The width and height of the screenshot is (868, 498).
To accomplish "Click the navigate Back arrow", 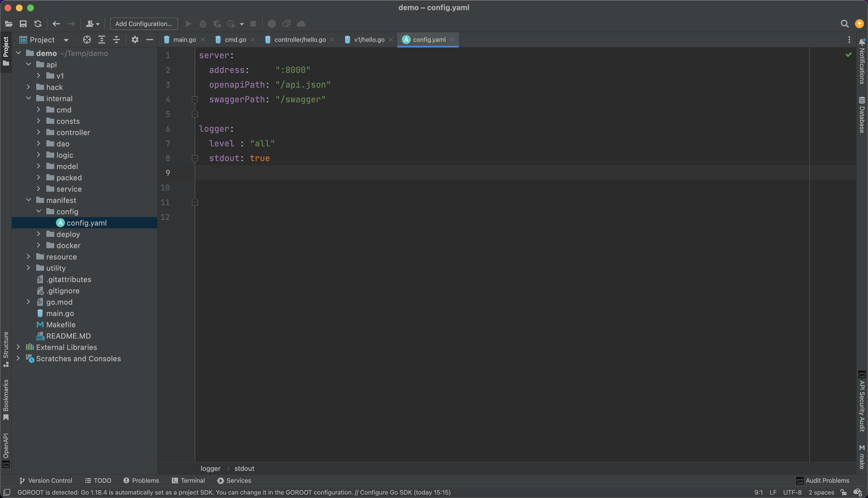I will (56, 24).
